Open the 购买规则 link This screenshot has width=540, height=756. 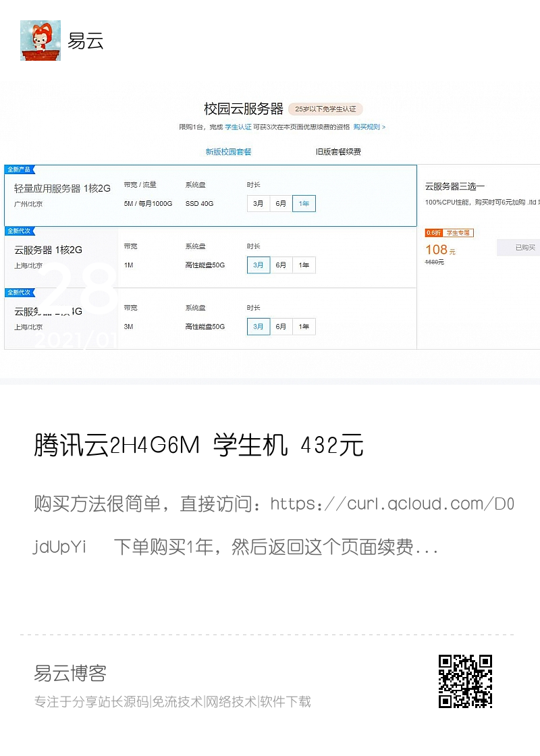pos(369,127)
